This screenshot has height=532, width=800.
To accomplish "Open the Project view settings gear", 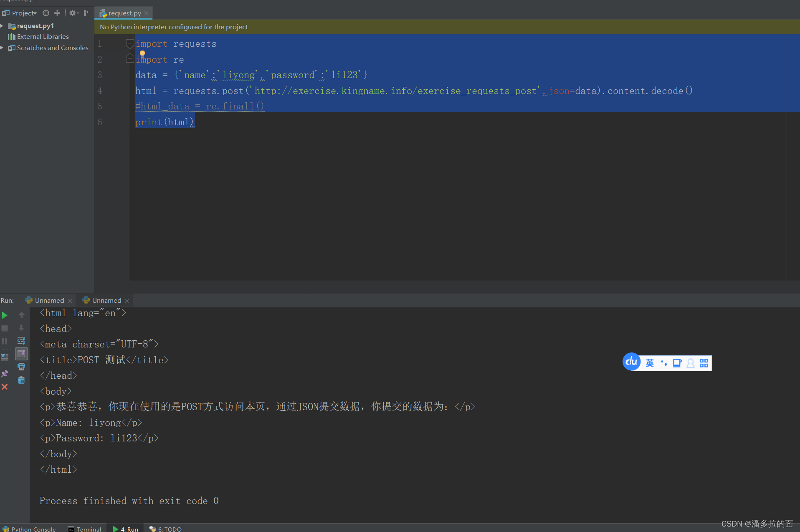I will pyautogui.click(x=73, y=13).
